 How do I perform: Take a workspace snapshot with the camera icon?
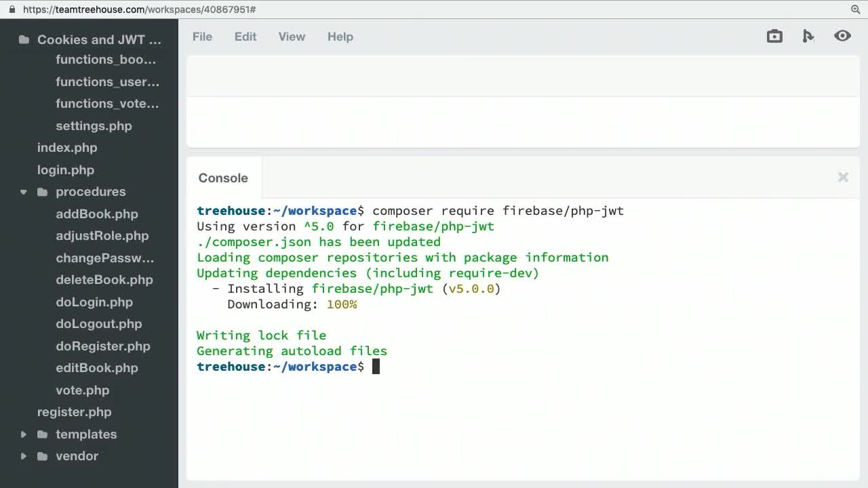point(774,36)
